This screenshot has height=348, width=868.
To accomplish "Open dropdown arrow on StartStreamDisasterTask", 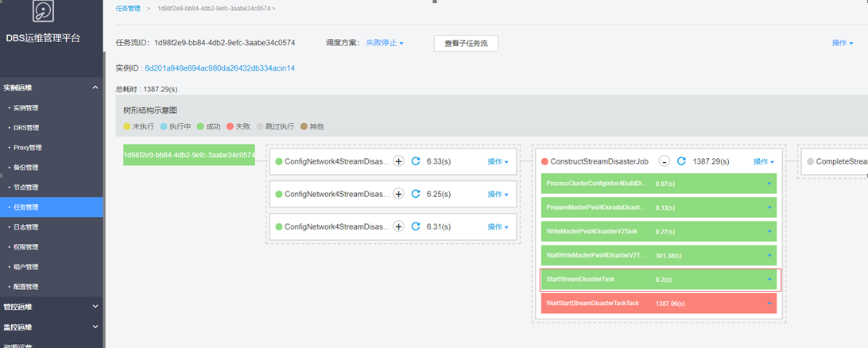I will click(x=769, y=280).
